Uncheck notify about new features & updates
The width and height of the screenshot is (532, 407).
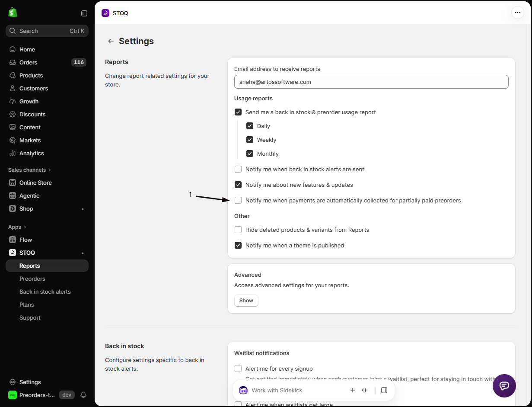pos(238,185)
